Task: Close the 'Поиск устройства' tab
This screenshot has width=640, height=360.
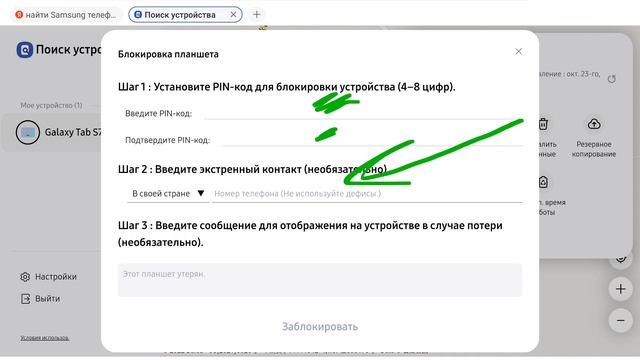Action: [x=233, y=15]
